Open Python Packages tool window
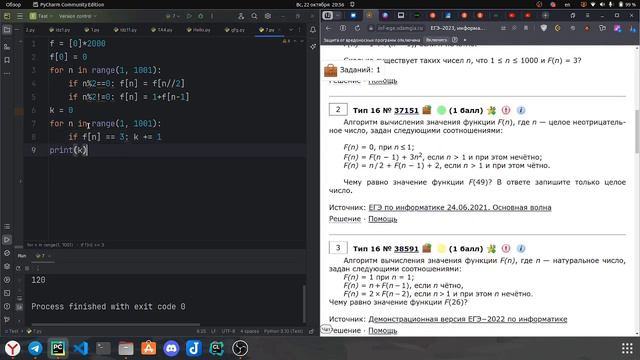The width and height of the screenshot is (640, 360). click(x=7, y=266)
